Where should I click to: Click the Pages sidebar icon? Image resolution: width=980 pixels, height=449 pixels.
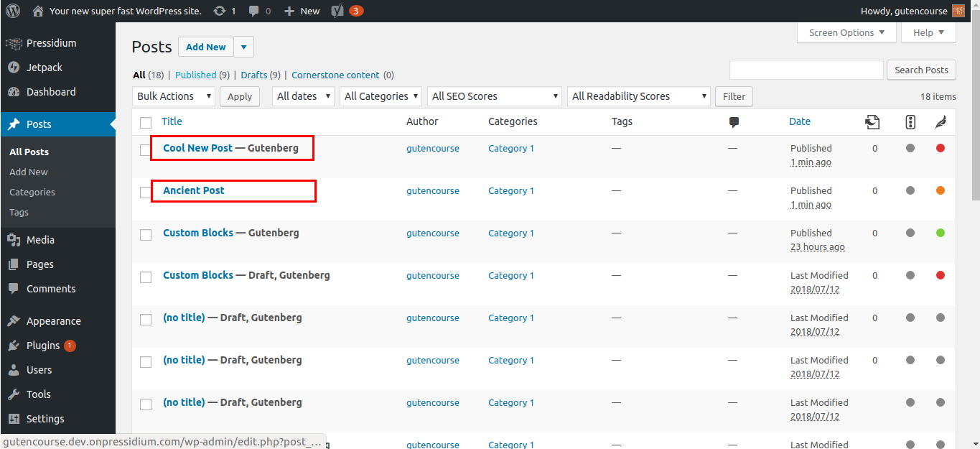(x=14, y=264)
